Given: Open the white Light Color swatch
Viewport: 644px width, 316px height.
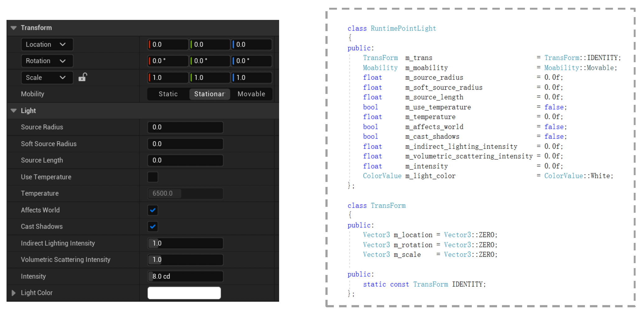Looking at the screenshot, I should pyautogui.click(x=184, y=293).
